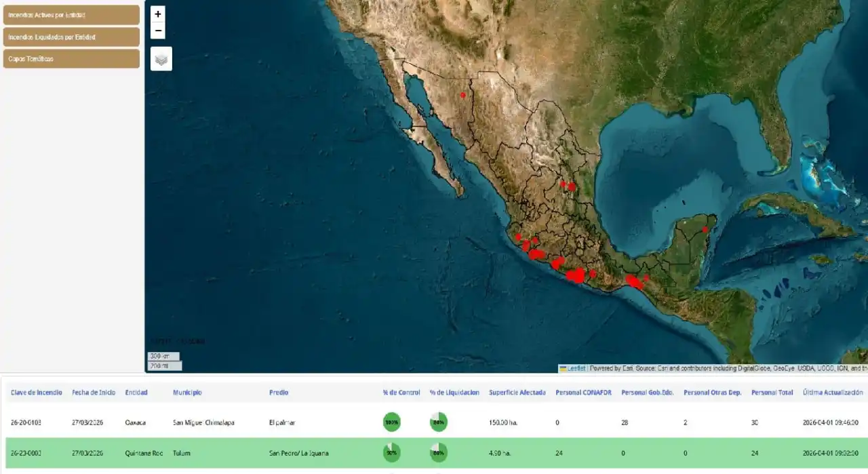Click the Fecha de Inicio column header
The width and height of the screenshot is (868, 474).
(x=94, y=393)
